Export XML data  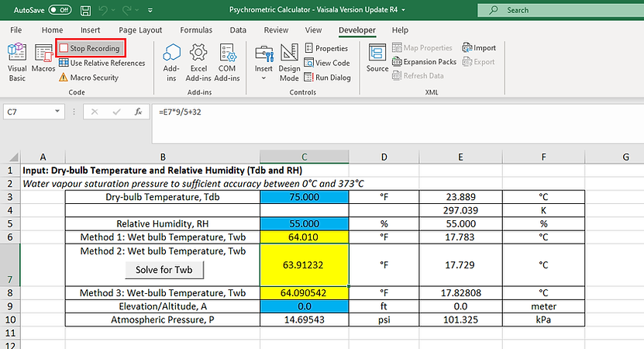478,62
